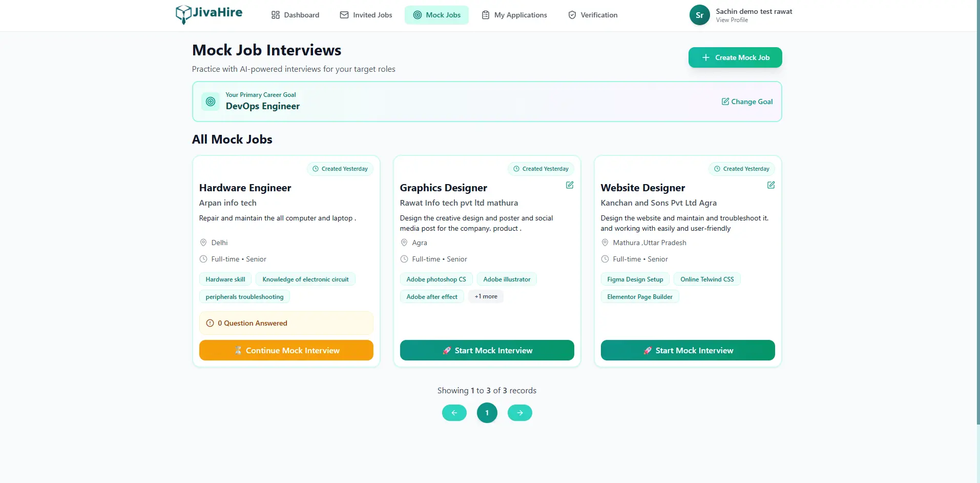The height and width of the screenshot is (483, 980).
Task: Start the Graphics Designer mock interview
Action: tap(487, 350)
